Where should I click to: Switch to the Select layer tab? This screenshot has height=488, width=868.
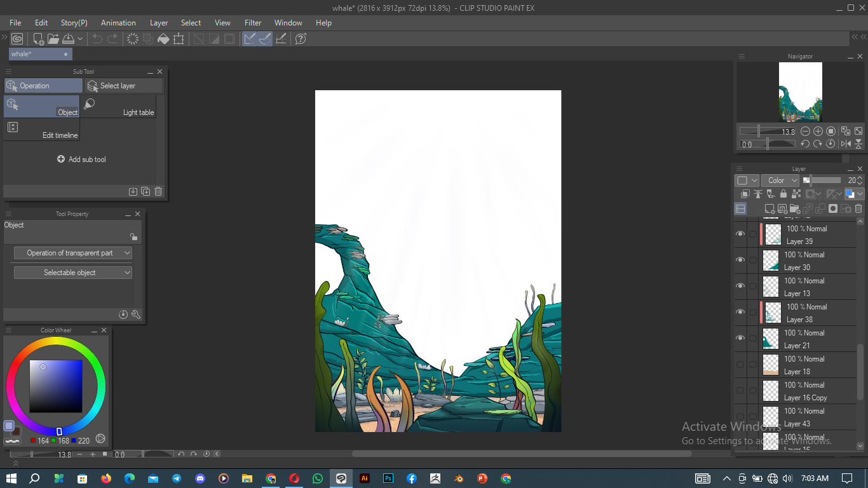[124, 86]
